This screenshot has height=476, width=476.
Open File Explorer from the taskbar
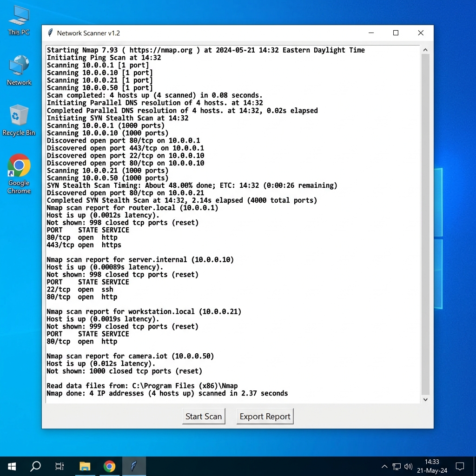click(x=85, y=466)
